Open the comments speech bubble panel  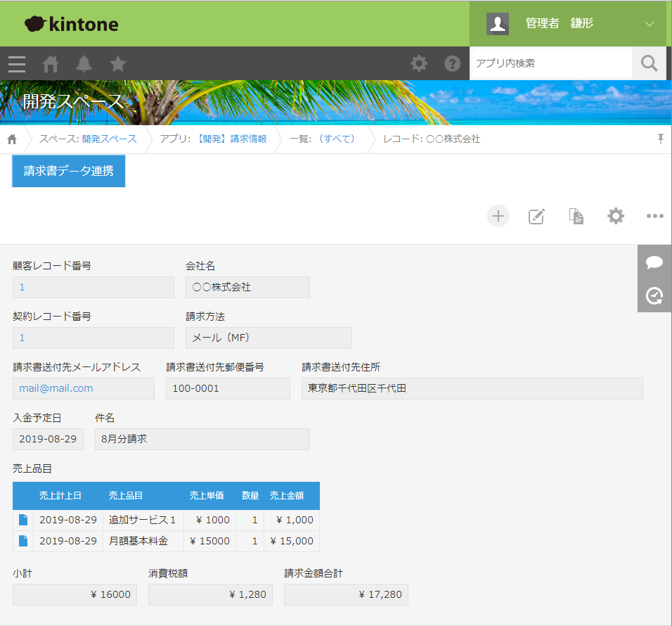[654, 262]
